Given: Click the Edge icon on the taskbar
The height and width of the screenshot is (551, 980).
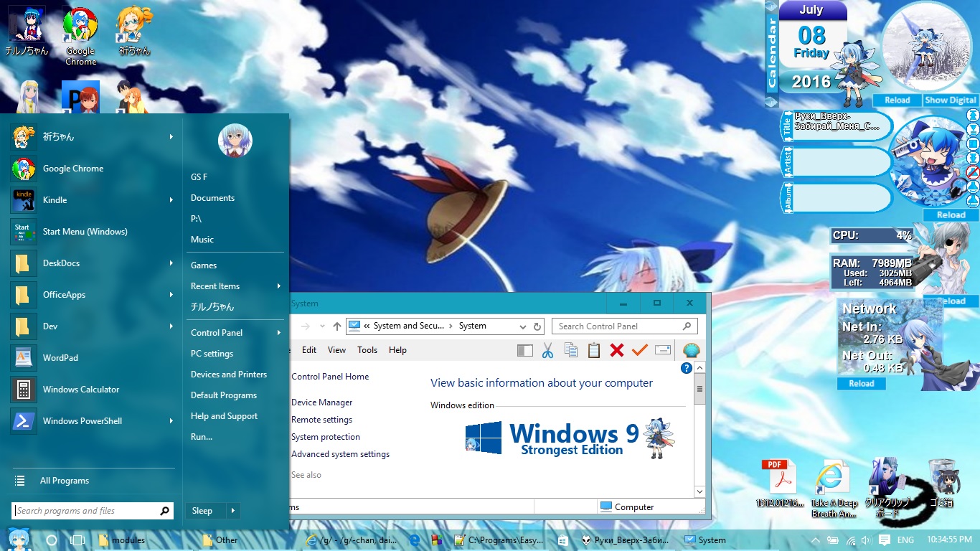Looking at the screenshot, I should click(415, 540).
